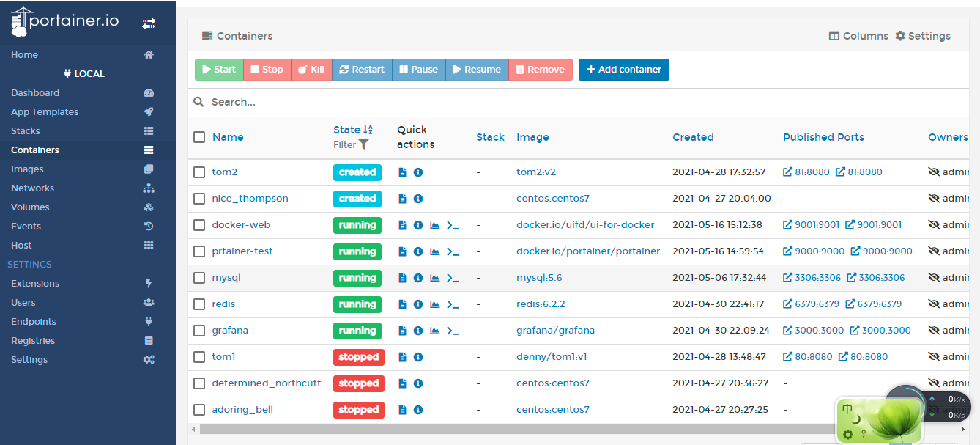This screenshot has width=980, height=445.
Task: Open Images in the sidebar
Action: pos(88,169)
